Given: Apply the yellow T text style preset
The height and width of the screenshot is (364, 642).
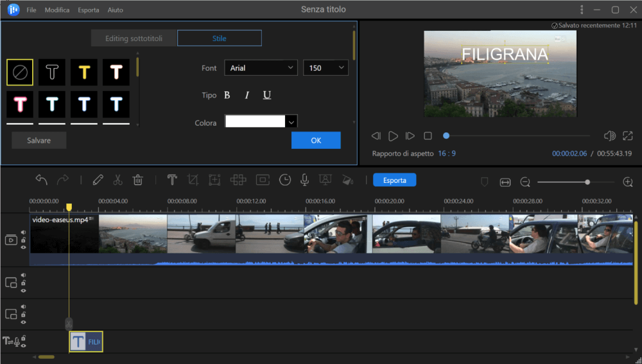Looking at the screenshot, I should (x=84, y=73).
